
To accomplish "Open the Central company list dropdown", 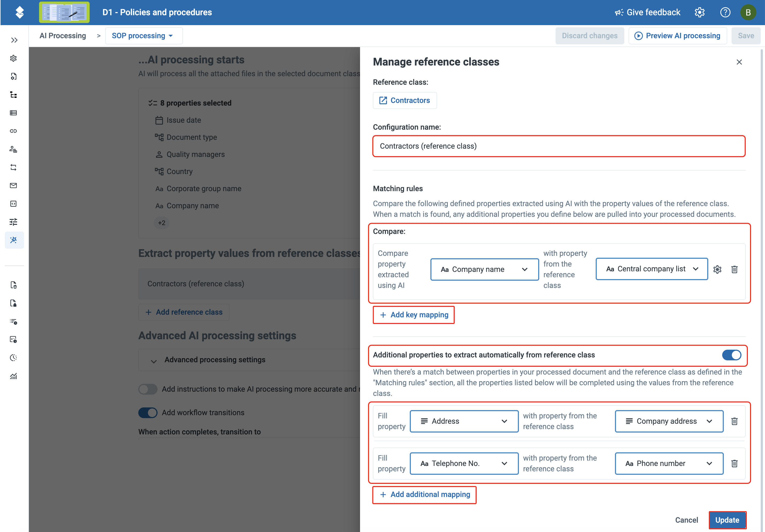I will point(651,269).
